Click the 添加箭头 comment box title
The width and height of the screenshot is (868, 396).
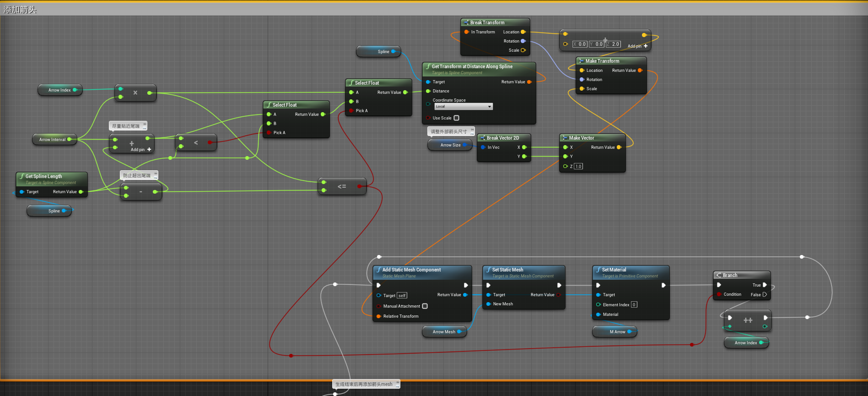20,10
